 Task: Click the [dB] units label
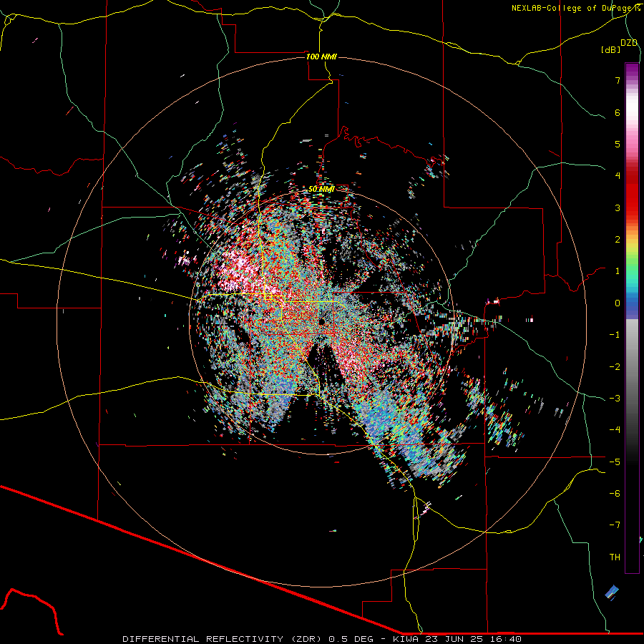click(611, 49)
